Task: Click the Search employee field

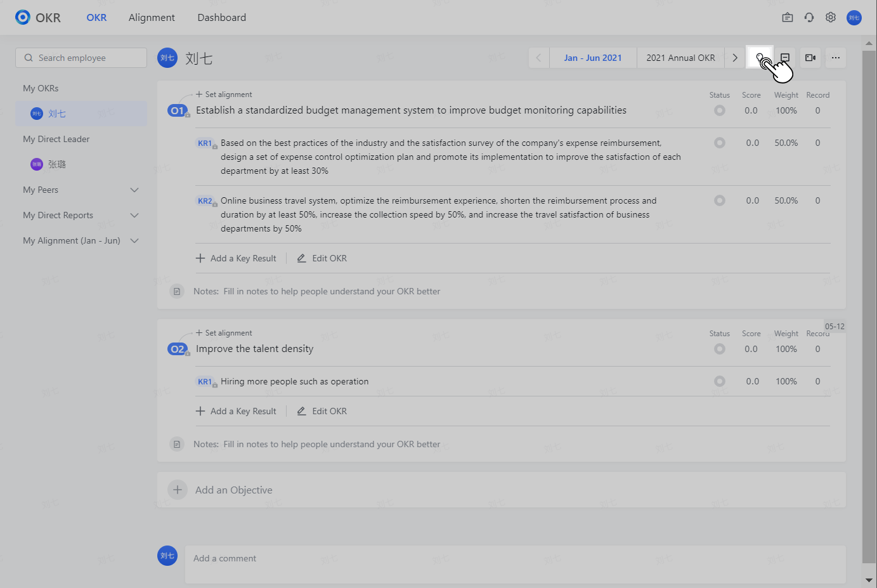Action: tap(81, 58)
